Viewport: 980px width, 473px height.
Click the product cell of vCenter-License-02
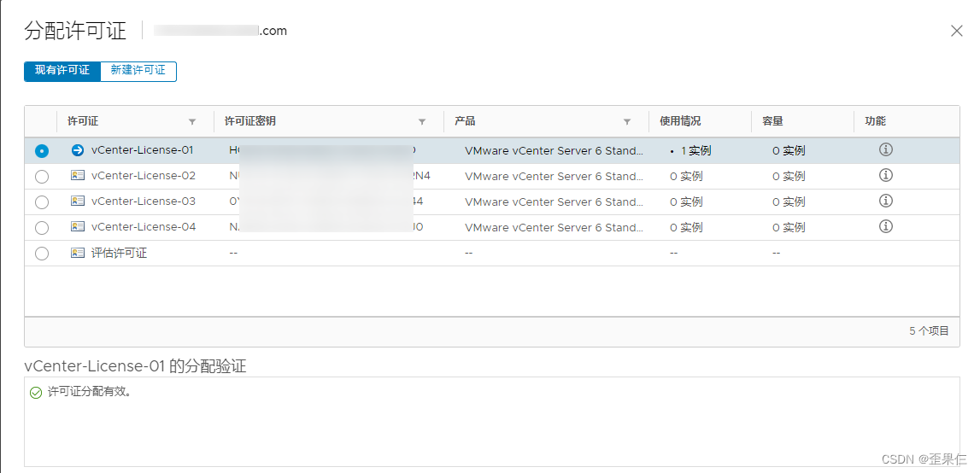pos(554,176)
